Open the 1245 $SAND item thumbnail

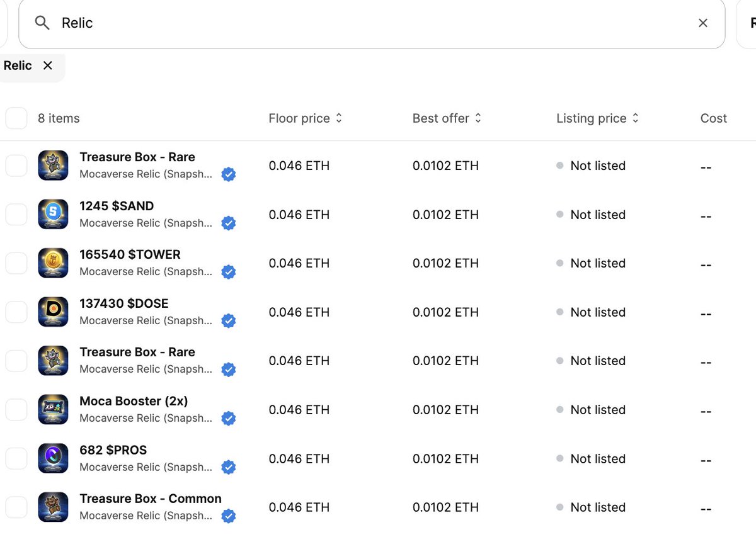[53, 215]
